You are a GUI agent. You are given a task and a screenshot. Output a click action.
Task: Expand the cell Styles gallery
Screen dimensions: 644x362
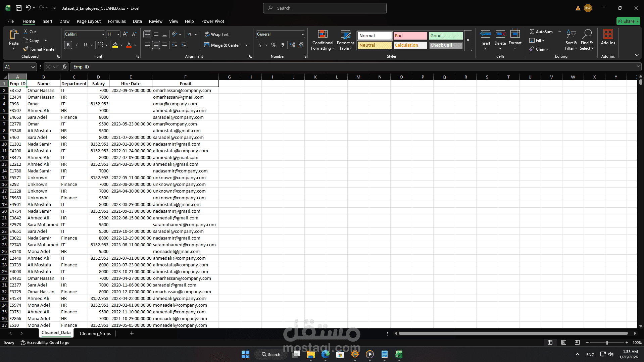468,41
